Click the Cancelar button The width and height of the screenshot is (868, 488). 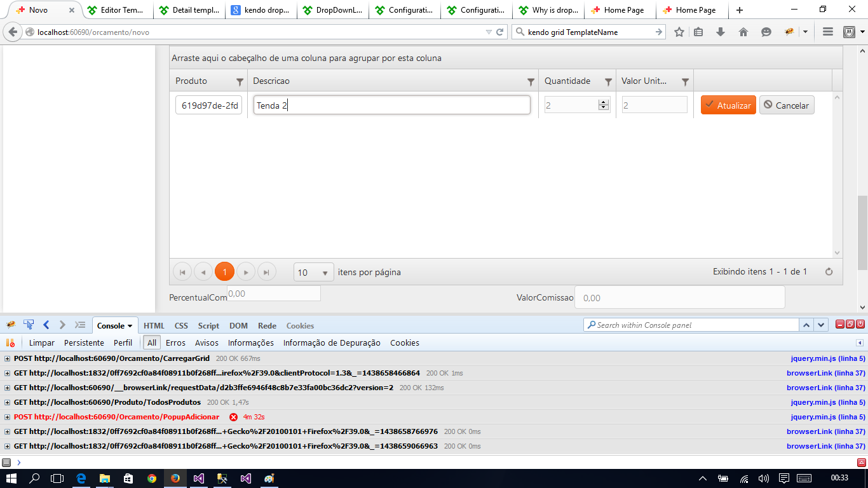tap(787, 105)
